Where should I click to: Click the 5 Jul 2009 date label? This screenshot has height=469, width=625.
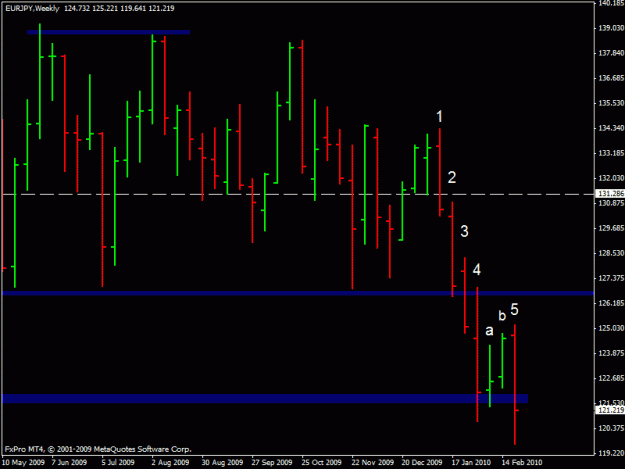tap(118, 463)
